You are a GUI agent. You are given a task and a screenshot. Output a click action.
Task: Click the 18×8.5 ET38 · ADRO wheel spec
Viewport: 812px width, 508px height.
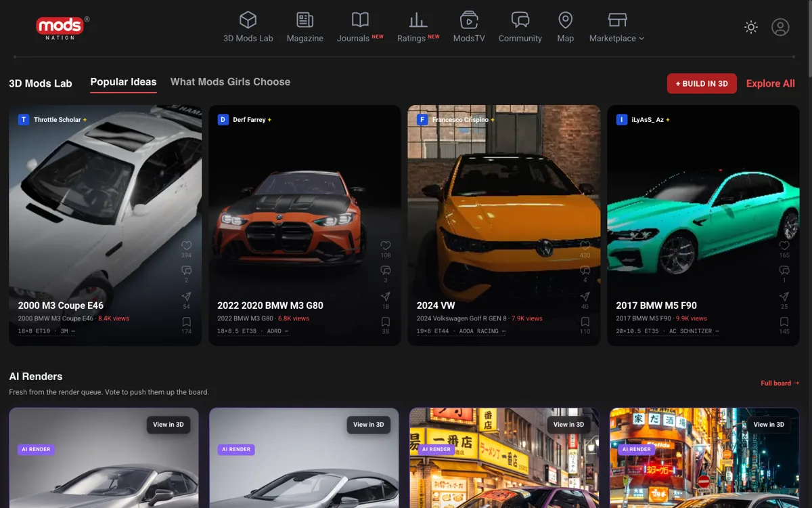click(252, 331)
